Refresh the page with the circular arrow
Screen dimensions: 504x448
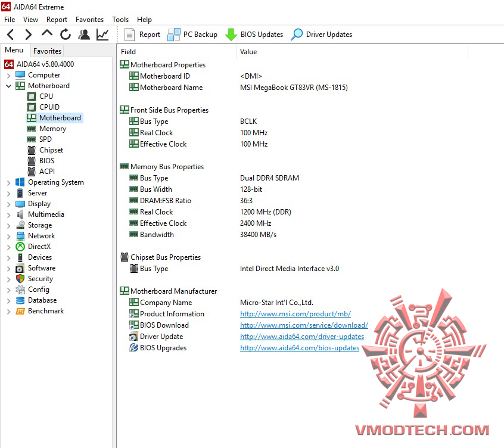tap(66, 35)
